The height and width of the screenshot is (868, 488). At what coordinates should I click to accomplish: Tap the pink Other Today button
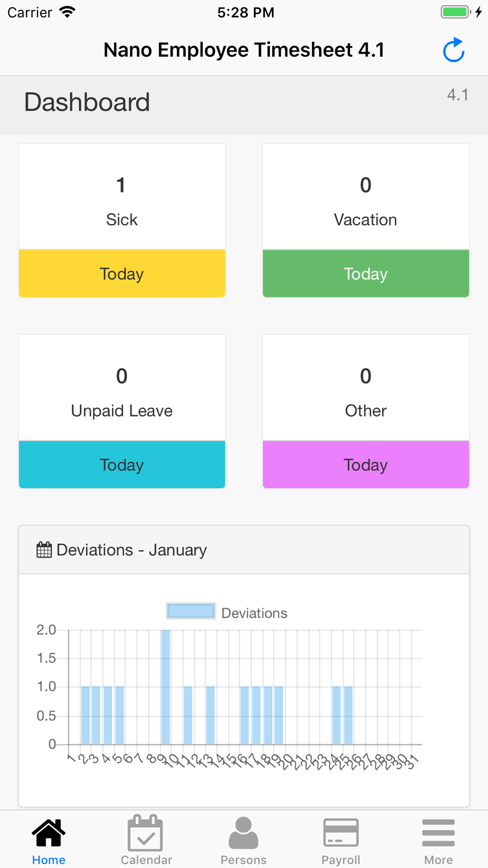point(366,464)
